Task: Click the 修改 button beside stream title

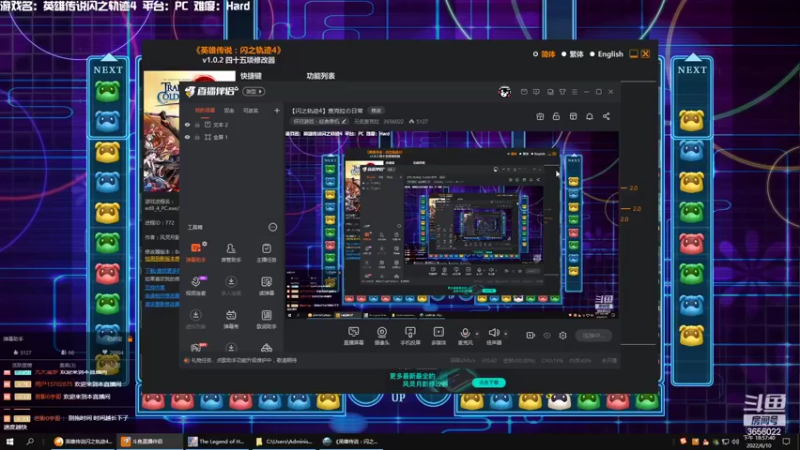Action: (x=376, y=111)
